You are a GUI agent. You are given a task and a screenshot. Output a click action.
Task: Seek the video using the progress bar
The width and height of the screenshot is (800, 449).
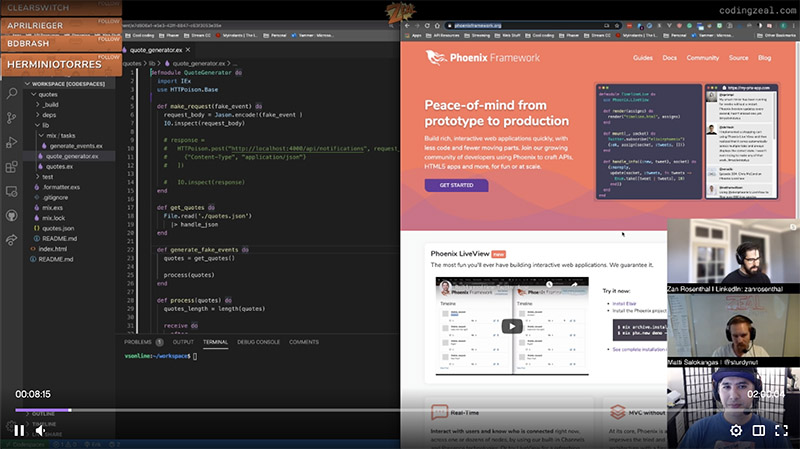399,410
